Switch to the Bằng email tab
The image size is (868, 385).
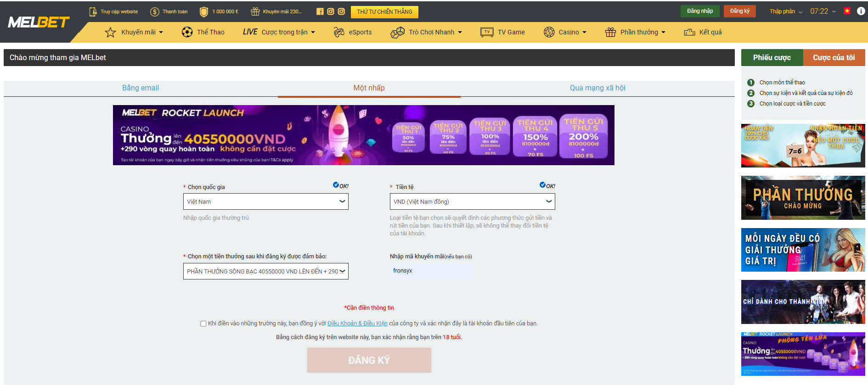(141, 88)
